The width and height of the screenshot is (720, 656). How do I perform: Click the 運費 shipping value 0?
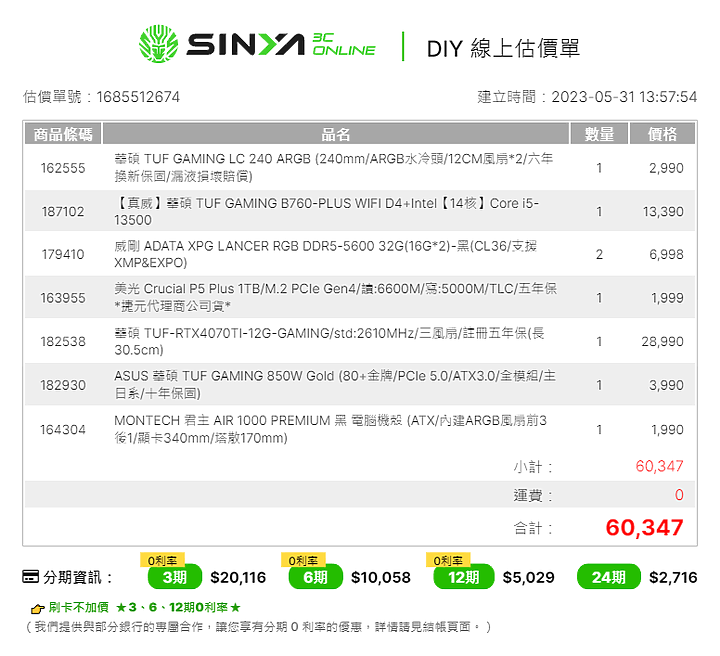679,495
